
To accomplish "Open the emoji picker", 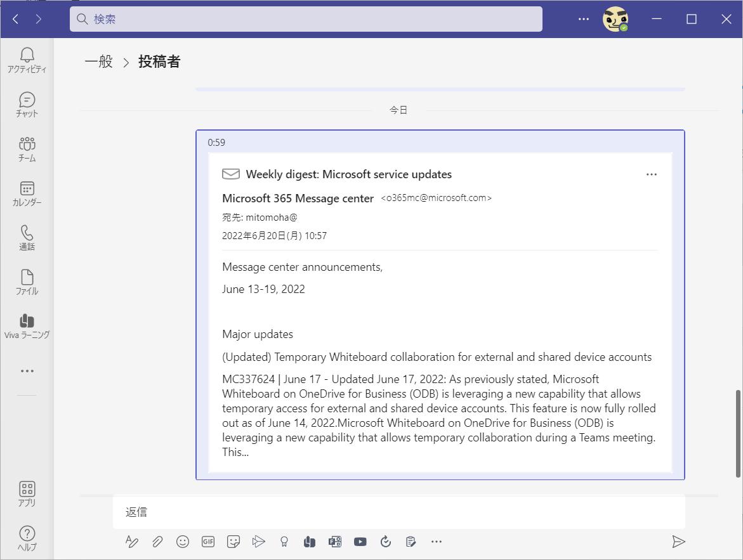I will click(x=183, y=542).
